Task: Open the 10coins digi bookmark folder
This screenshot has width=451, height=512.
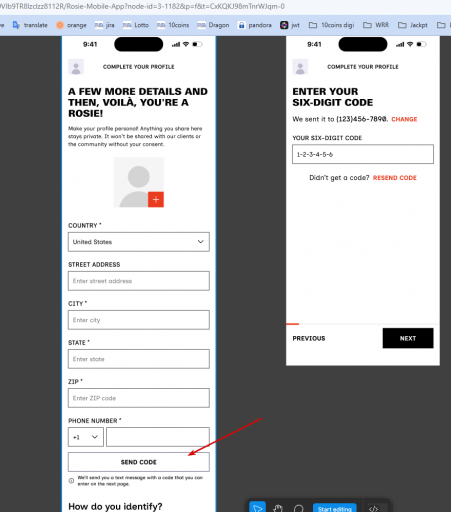Action: 331,25
